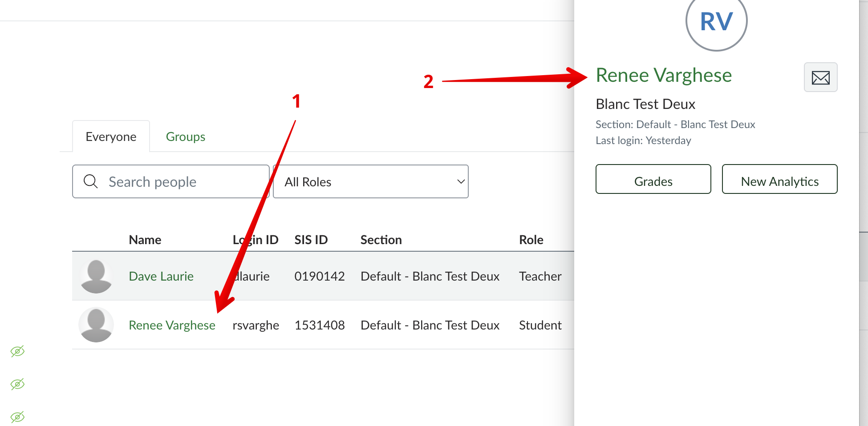Select Renee Varghese link in the people table
Viewport: 868px width, 426px height.
pos(172,325)
